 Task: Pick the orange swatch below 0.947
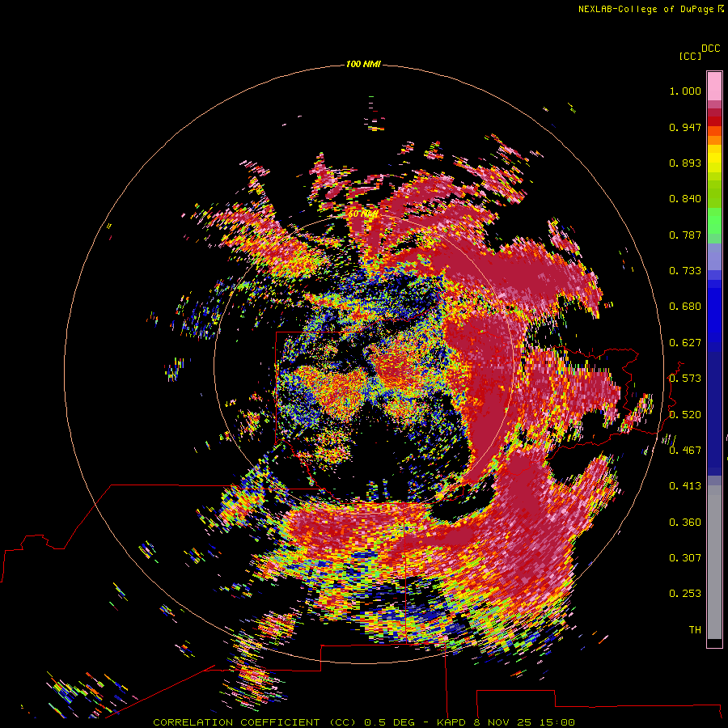coord(714,140)
